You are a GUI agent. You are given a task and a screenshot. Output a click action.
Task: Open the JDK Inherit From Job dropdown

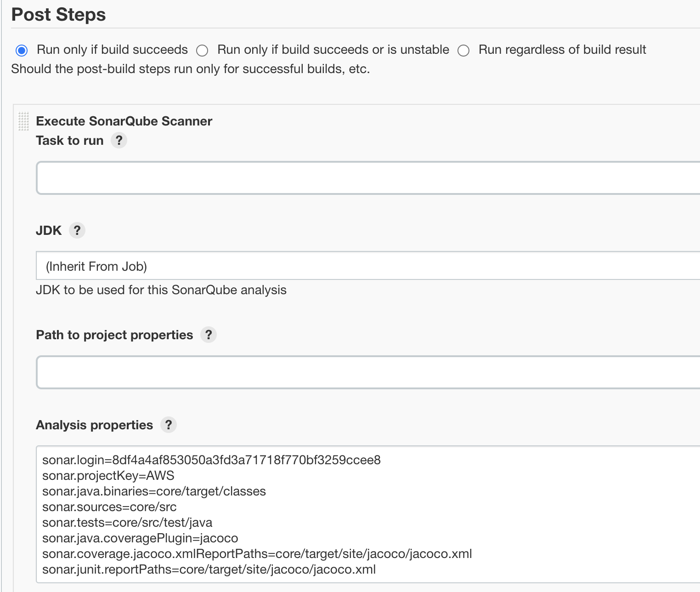368,266
